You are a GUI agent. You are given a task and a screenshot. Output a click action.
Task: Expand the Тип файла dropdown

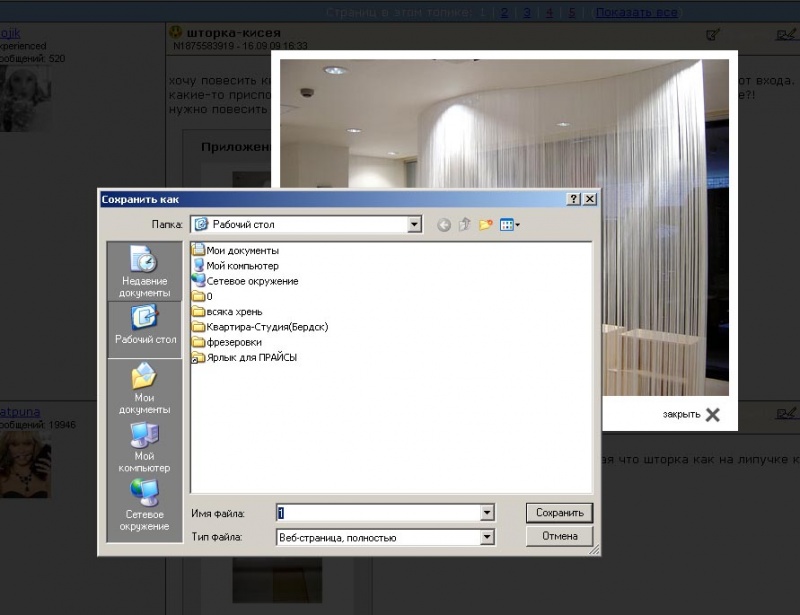click(x=487, y=538)
